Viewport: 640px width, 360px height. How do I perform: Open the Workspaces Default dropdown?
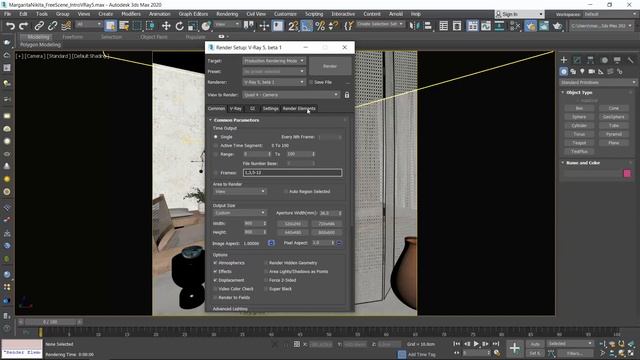coord(609,14)
